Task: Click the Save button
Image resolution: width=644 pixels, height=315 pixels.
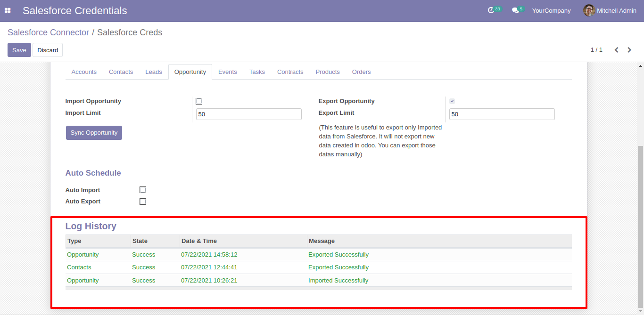Action: pyautogui.click(x=19, y=50)
